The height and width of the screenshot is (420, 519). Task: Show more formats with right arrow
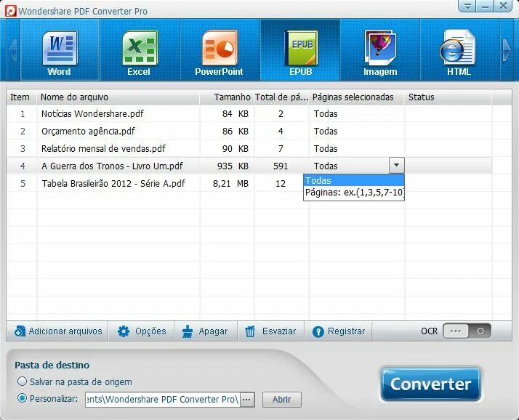(507, 50)
